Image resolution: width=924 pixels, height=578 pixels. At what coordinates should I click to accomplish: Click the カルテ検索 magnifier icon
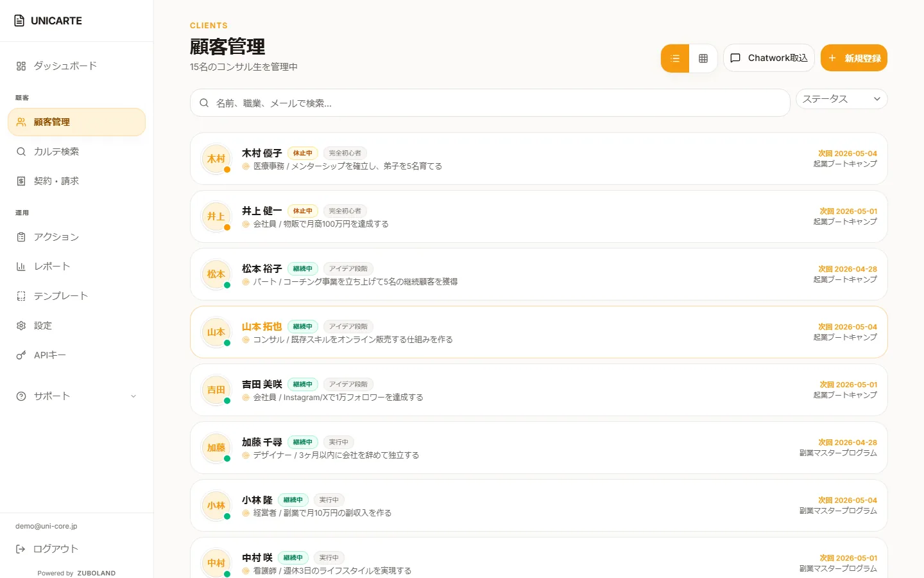[x=21, y=152]
